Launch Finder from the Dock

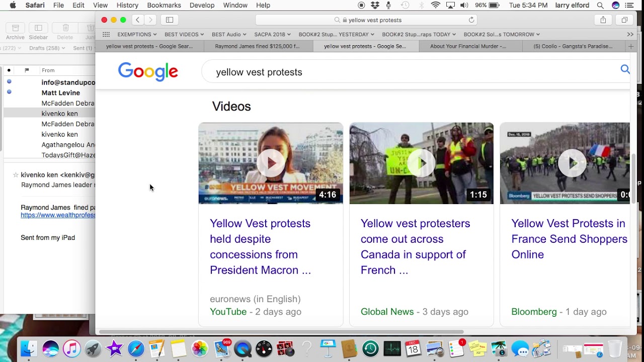pos(29,348)
